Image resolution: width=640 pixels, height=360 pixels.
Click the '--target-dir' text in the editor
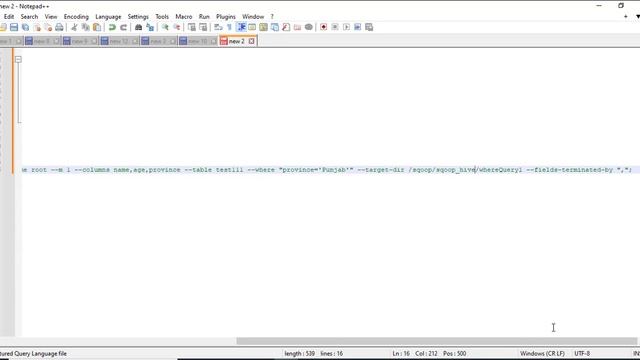coord(380,170)
